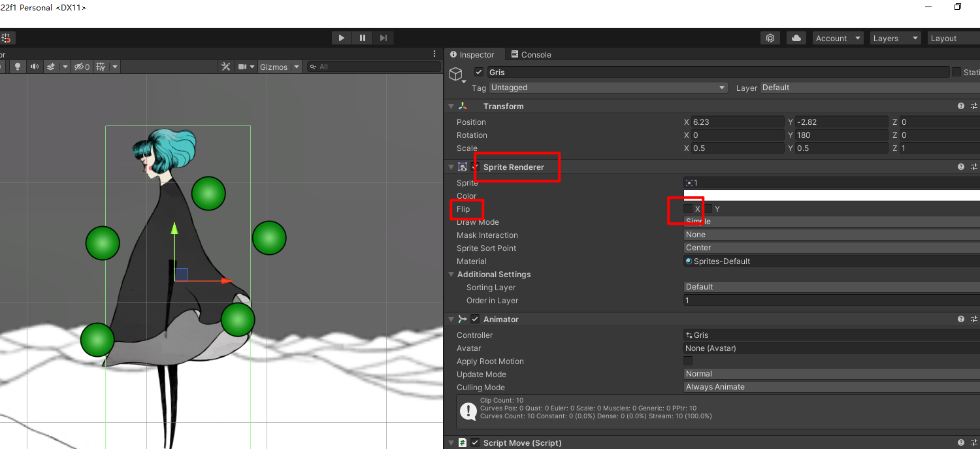This screenshot has width=980, height=449.
Task: Open the Color swatch picker
Action: tap(832, 195)
